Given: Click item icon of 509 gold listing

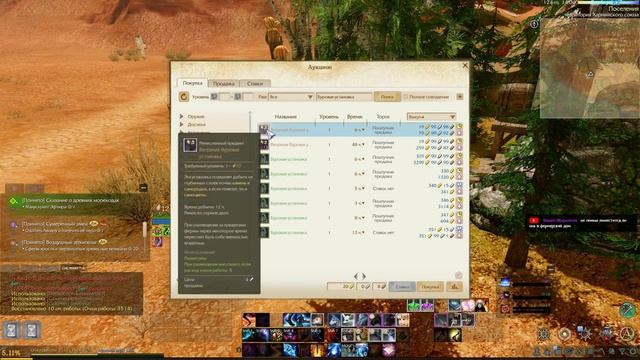Looking at the screenshot, I should pyautogui.click(x=264, y=159).
